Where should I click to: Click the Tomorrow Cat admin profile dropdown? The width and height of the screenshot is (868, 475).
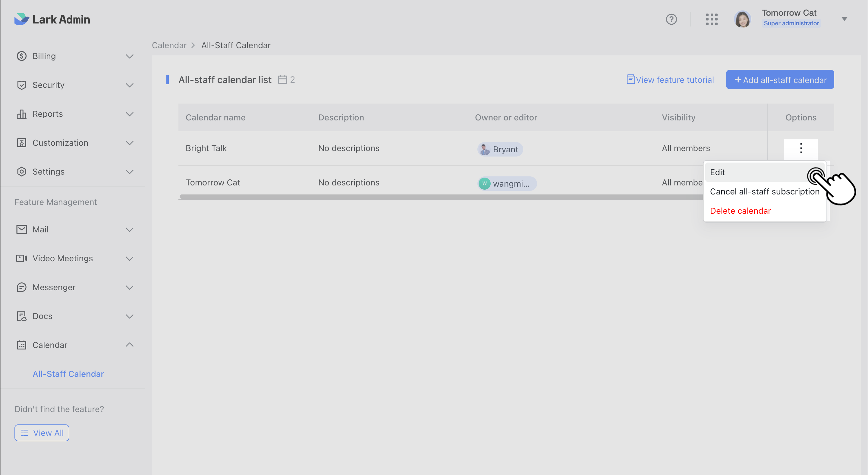844,18
